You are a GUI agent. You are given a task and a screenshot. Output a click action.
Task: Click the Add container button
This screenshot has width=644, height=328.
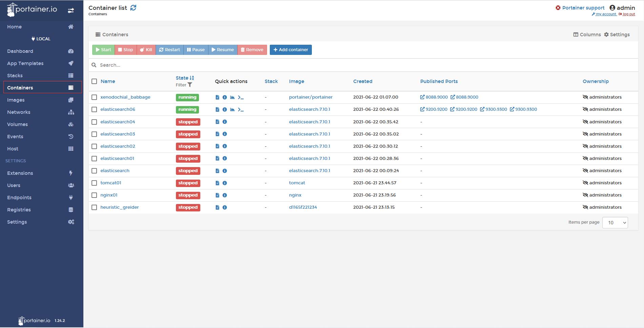click(291, 50)
